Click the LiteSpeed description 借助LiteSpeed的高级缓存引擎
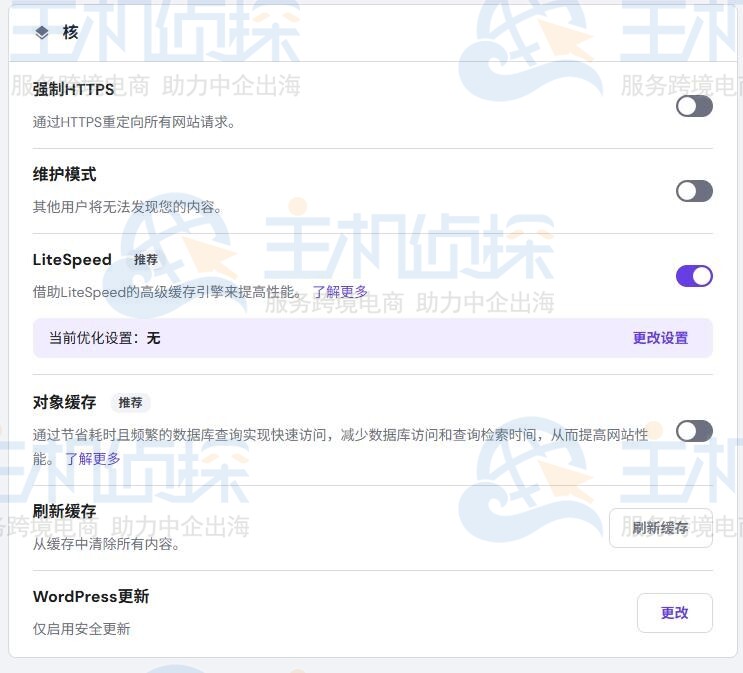Screen dimensions: 743x673 coord(168,291)
